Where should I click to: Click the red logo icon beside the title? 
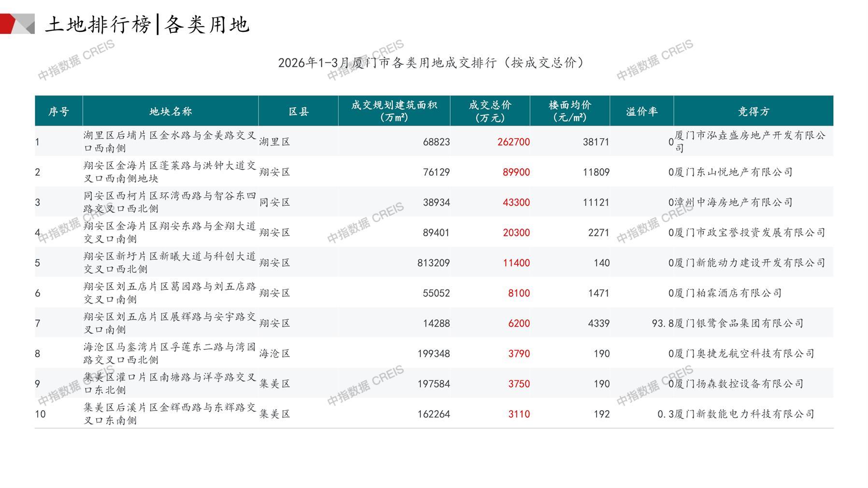pos(16,24)
